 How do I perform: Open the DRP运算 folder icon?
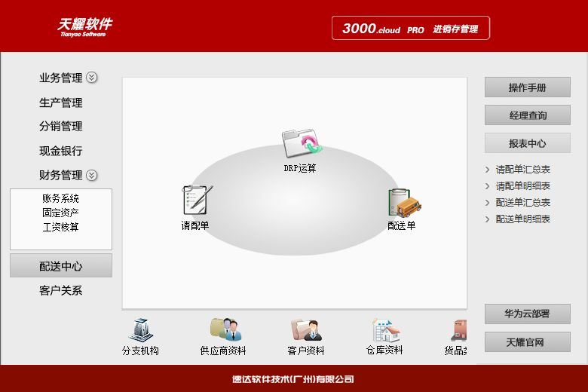302,143
